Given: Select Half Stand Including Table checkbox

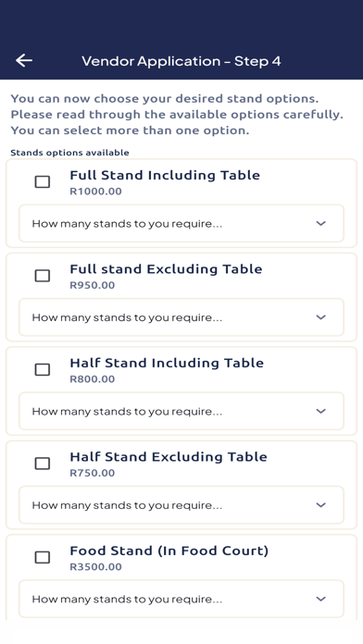Looking at the screenshot, I should 43,369.
